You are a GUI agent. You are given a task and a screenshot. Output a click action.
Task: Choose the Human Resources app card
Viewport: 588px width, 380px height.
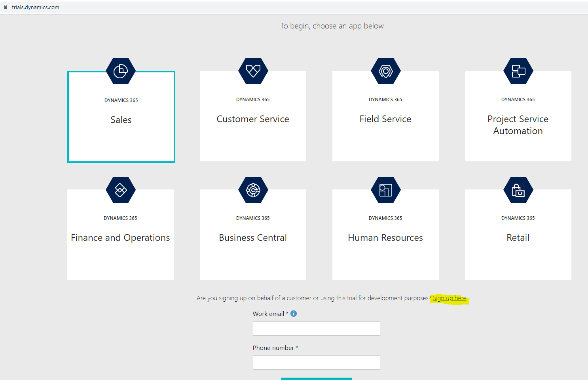[385, 234]
